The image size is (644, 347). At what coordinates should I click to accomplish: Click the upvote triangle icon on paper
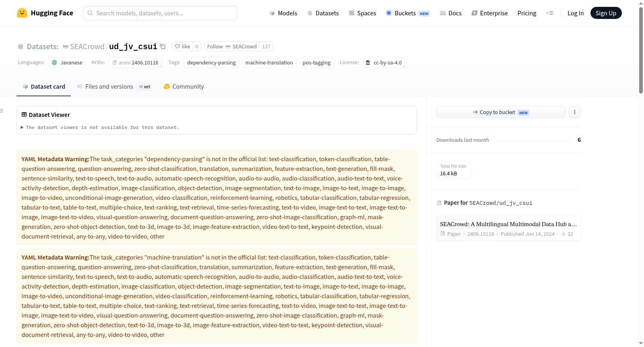coord(563,234)
